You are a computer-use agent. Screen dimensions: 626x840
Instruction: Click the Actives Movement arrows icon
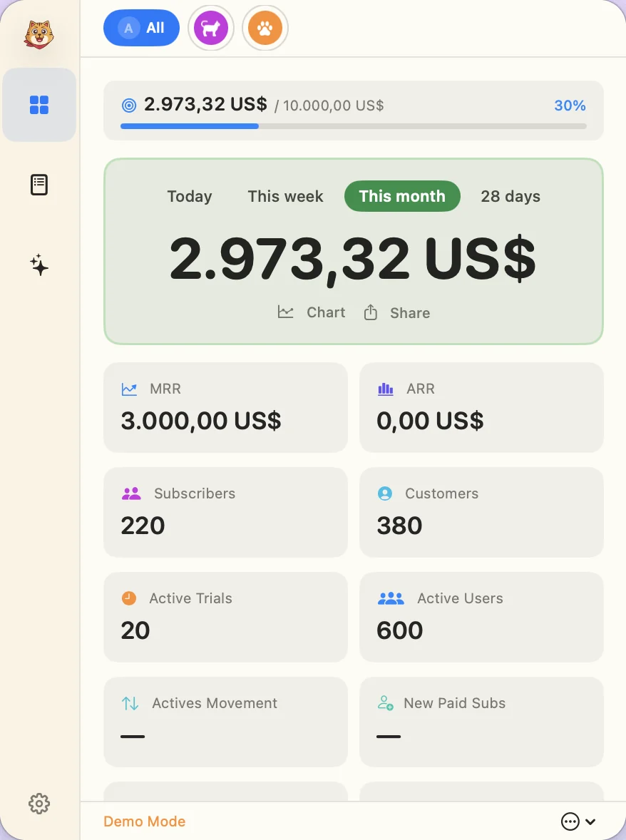tap(130, 703)
